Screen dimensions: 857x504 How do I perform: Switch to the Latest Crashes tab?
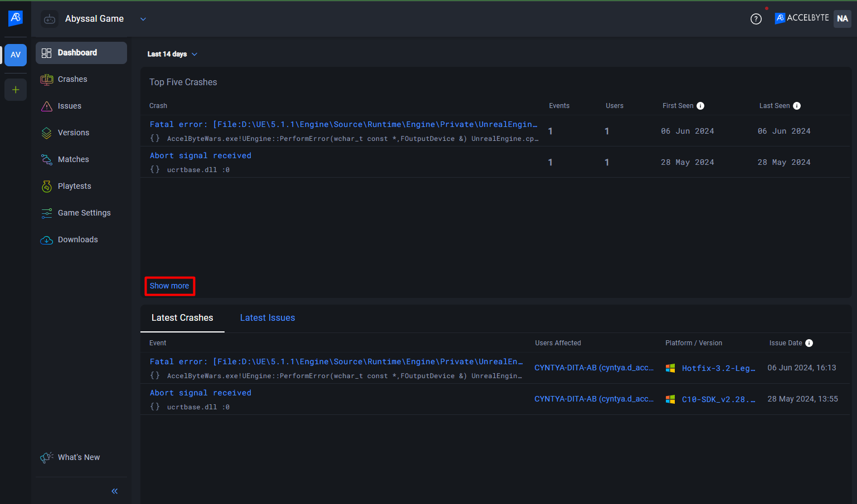pos(182,318)
